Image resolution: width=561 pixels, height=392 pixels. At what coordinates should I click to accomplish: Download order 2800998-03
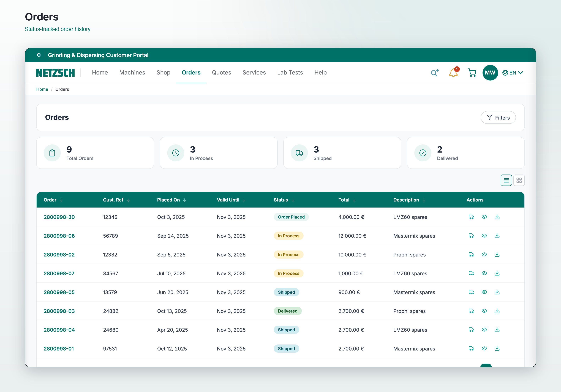tap(497, 311)
